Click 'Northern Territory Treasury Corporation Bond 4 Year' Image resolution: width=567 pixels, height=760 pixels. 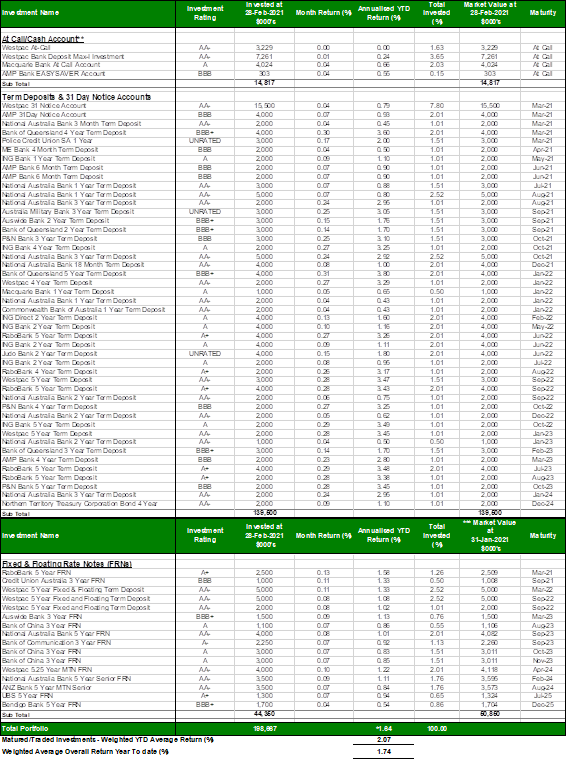pos(79,504)
